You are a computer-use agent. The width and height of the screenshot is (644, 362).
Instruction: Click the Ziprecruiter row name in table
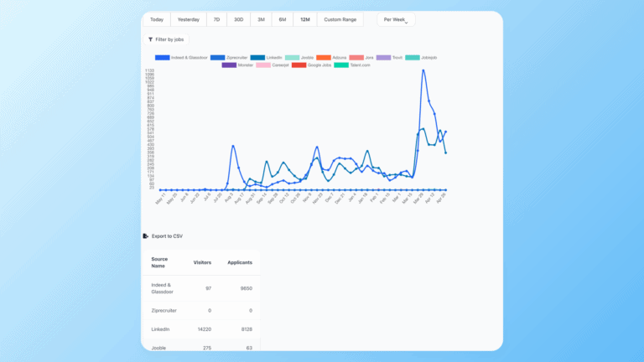coord(164,311)
